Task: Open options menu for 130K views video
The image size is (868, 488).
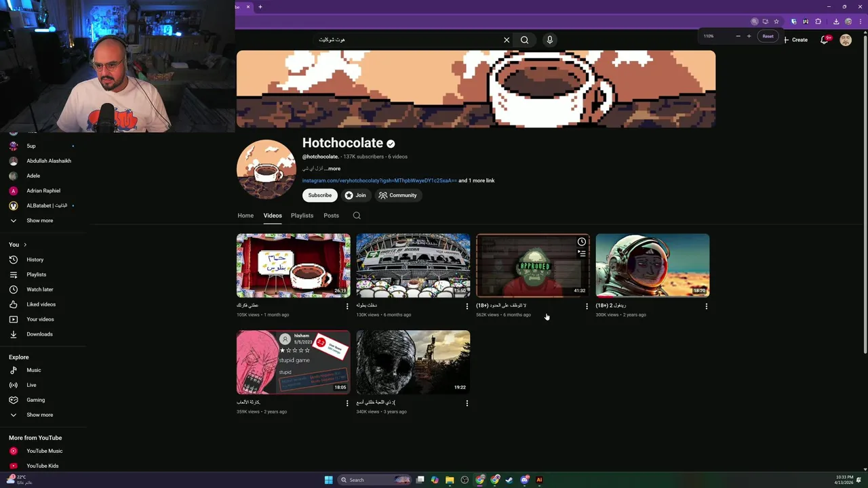Action: pyautogui.click(x=467, y=306)
